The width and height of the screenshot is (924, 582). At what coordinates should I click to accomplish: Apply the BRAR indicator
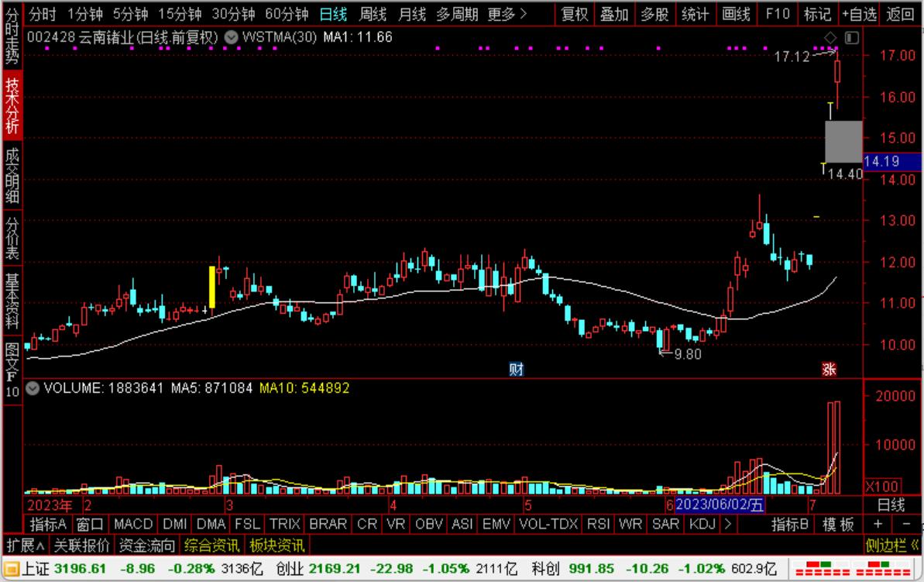click(328, 524)
